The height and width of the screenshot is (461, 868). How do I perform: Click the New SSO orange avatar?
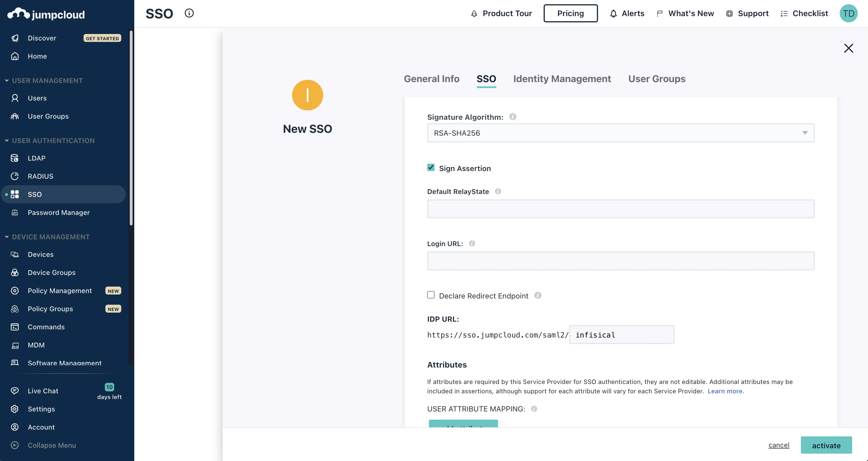pos(307,95)
